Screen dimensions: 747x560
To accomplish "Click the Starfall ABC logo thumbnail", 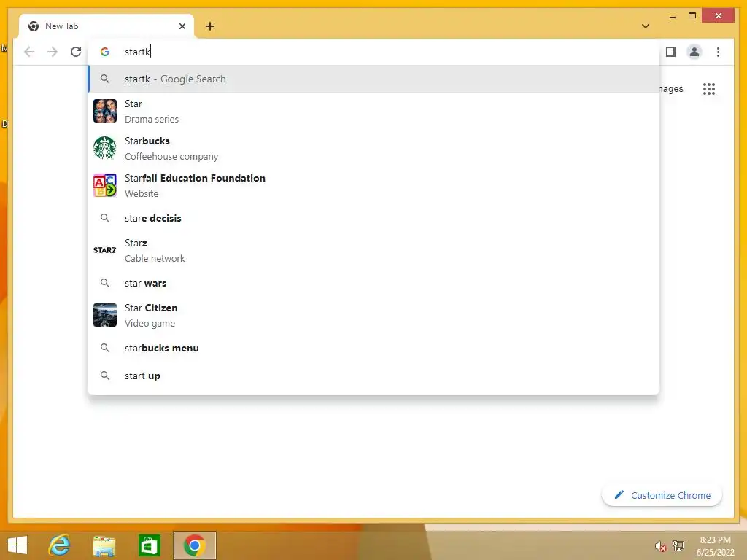I will tap(105, 185).
